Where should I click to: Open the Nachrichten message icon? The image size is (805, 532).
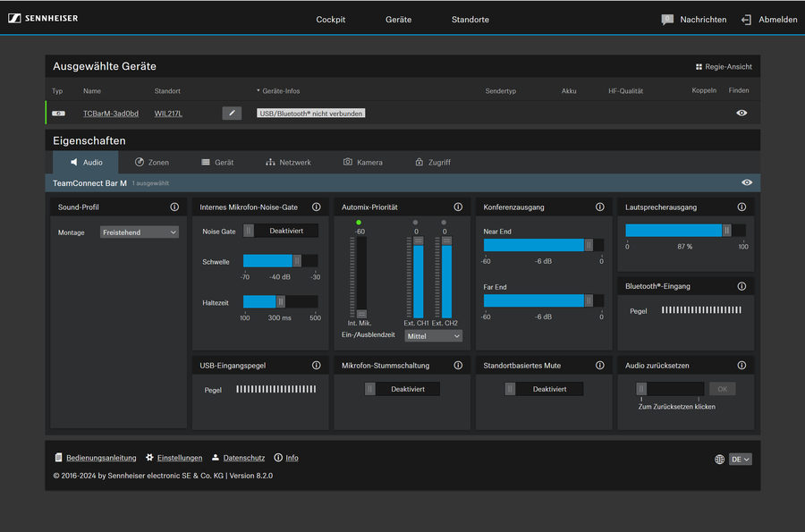pyautogui.click(x=667, y=20)
